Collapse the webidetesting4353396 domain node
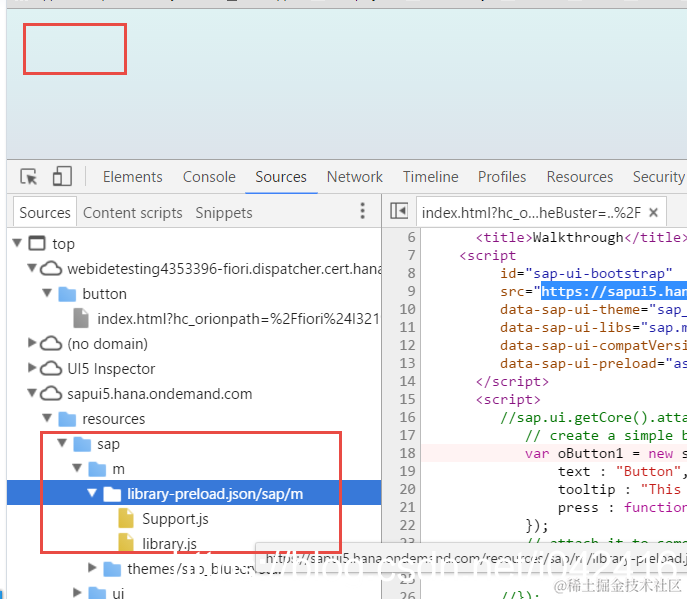The image size is (687, 599). coord(32,267)
